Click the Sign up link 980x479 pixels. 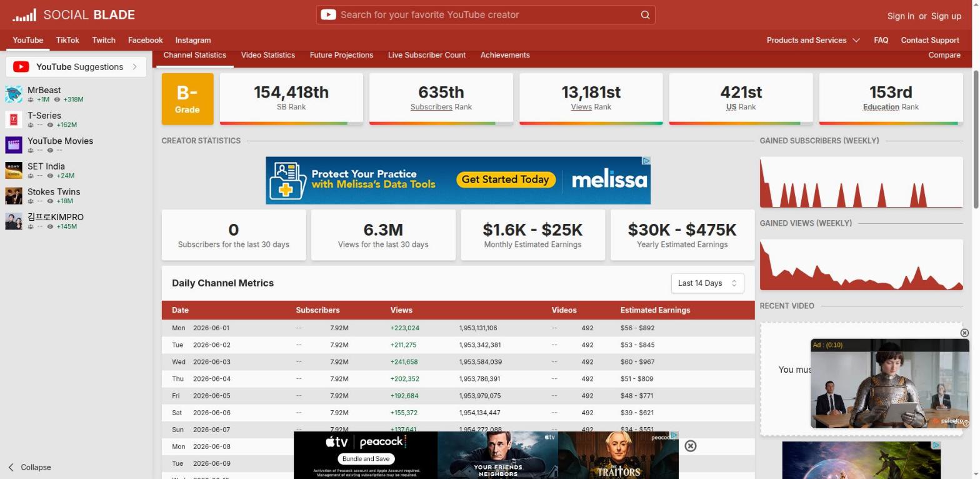point(946,16)
